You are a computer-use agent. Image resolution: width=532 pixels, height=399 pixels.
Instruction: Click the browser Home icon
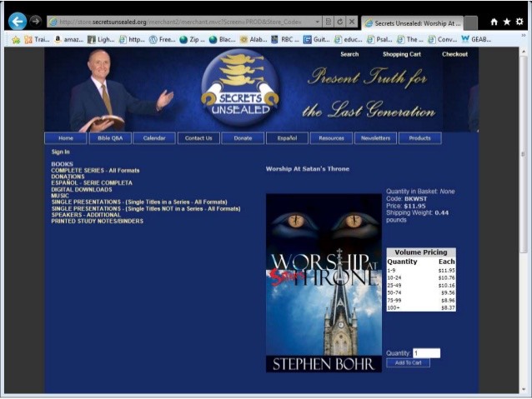pyautogui.click(x=494, y=22)
